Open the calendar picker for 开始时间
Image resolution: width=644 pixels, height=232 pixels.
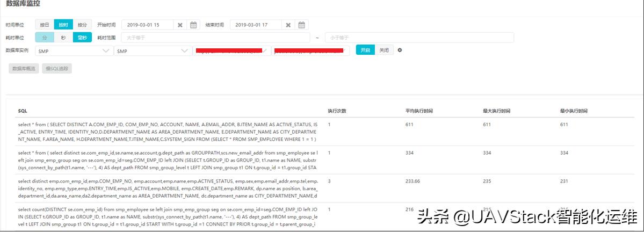pos(193,25)
